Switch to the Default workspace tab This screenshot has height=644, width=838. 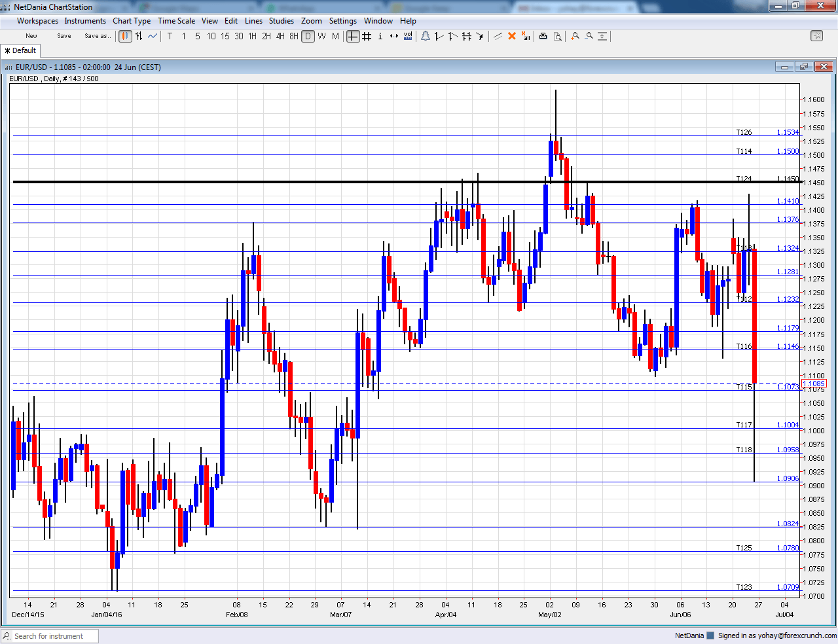tap(20, 50)
